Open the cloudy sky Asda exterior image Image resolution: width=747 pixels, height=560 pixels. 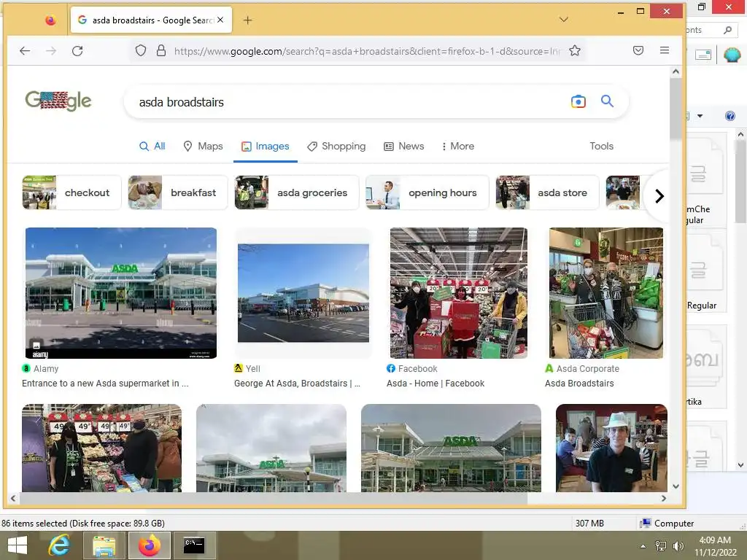tap(271, 448)
